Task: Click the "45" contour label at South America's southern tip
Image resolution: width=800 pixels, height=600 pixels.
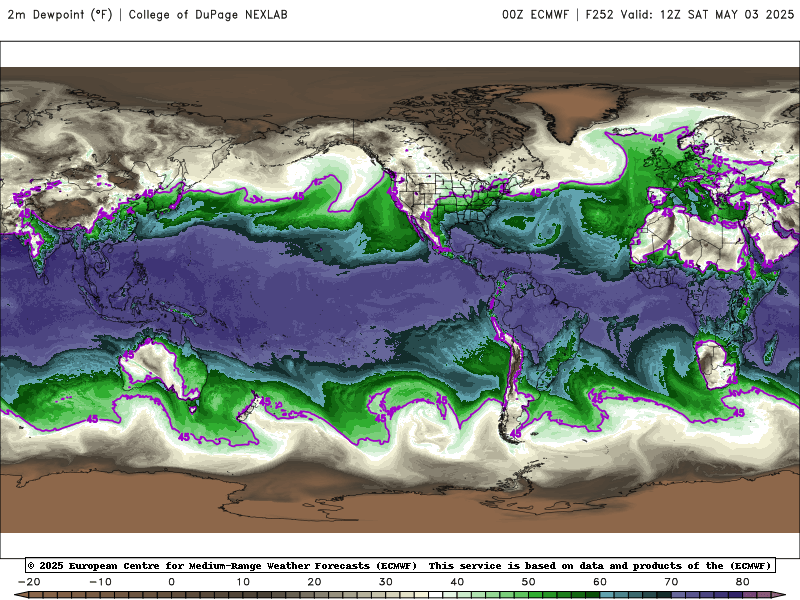Action: pyautogui.click(x=515, y=434)
